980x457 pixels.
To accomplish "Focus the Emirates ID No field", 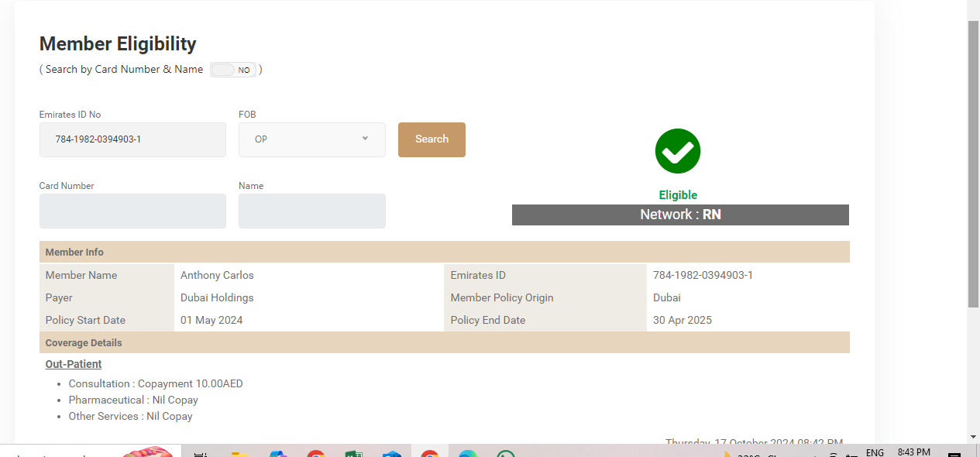I will pyautogui.click(x=132, y=139).
